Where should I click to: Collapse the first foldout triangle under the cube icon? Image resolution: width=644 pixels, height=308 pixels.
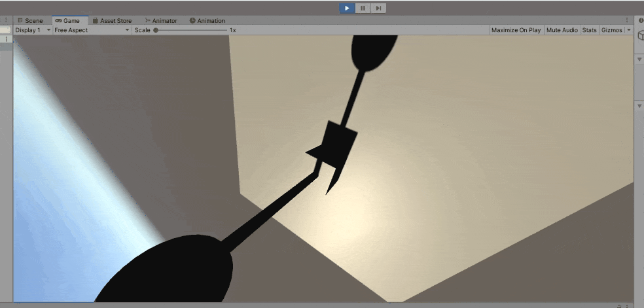(639, 60)
